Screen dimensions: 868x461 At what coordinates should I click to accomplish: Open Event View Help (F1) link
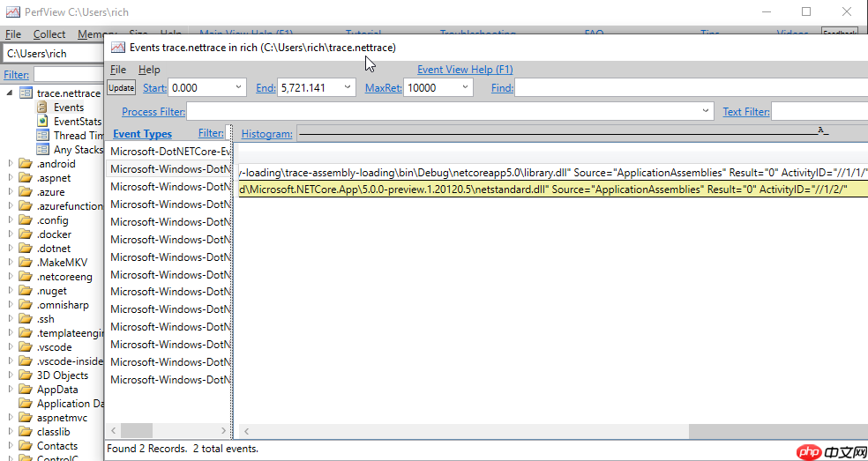coord(465,70)
